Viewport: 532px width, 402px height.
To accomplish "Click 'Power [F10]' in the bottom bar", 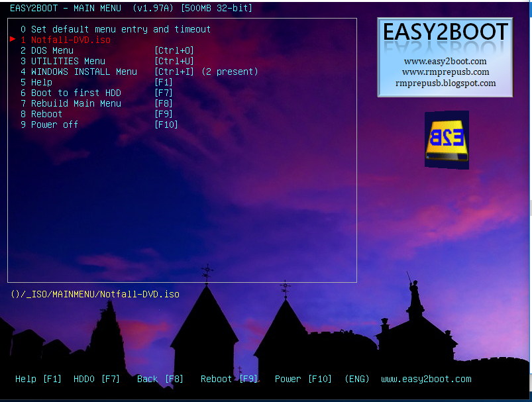I will (303, 379).
